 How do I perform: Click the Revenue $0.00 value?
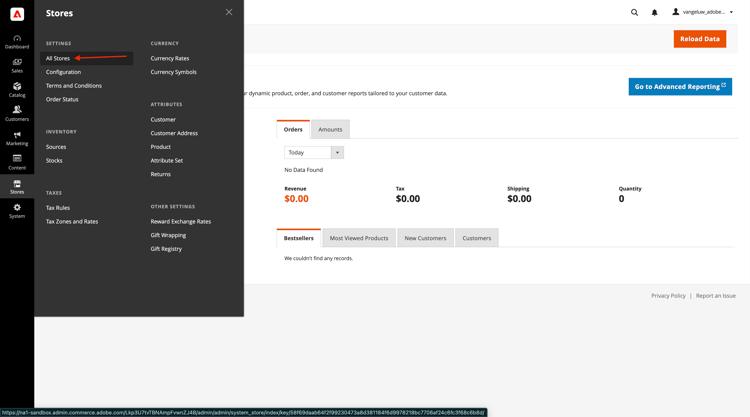297,199
